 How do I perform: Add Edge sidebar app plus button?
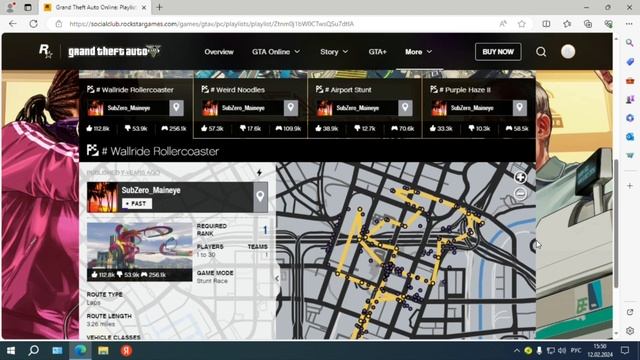630,186
